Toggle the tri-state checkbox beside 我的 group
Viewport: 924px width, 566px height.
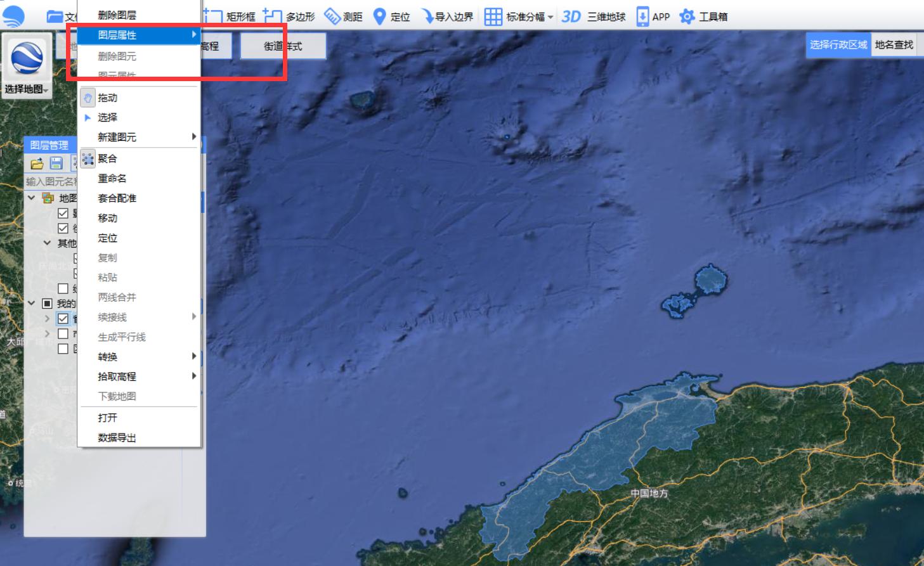[47, 304]
